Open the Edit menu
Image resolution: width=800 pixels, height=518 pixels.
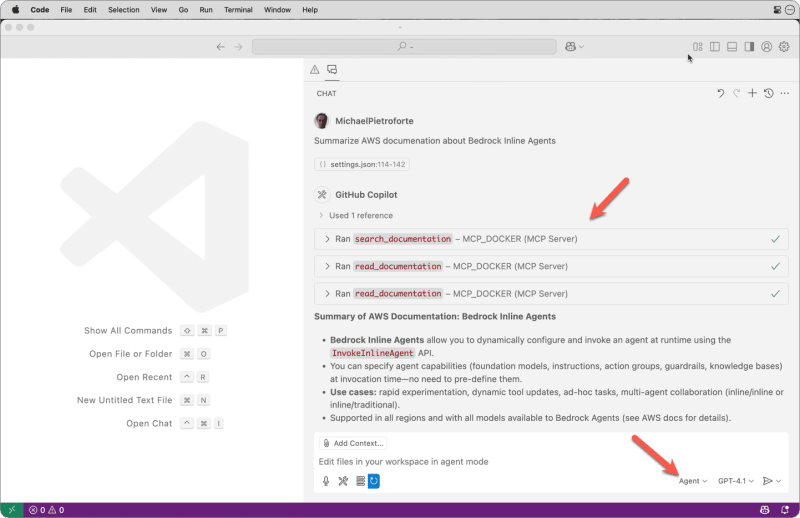[90, 10]
